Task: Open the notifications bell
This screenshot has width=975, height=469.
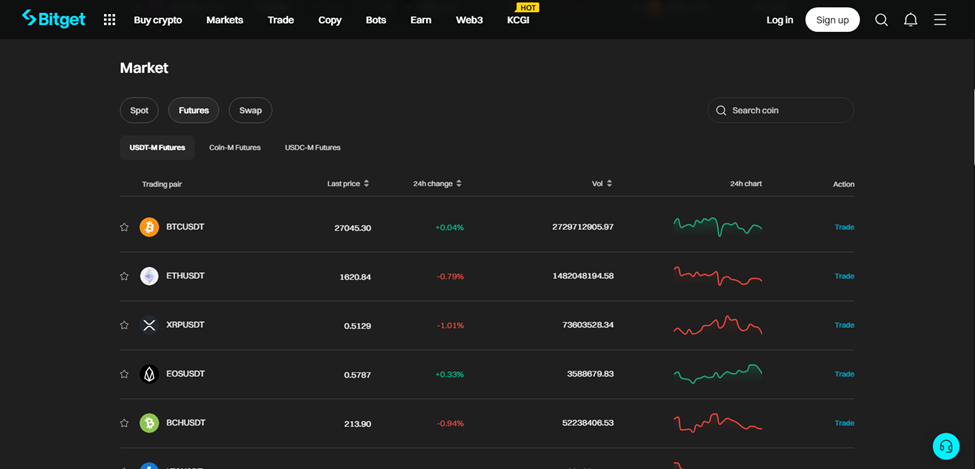Action: click(x=910, y=20)
